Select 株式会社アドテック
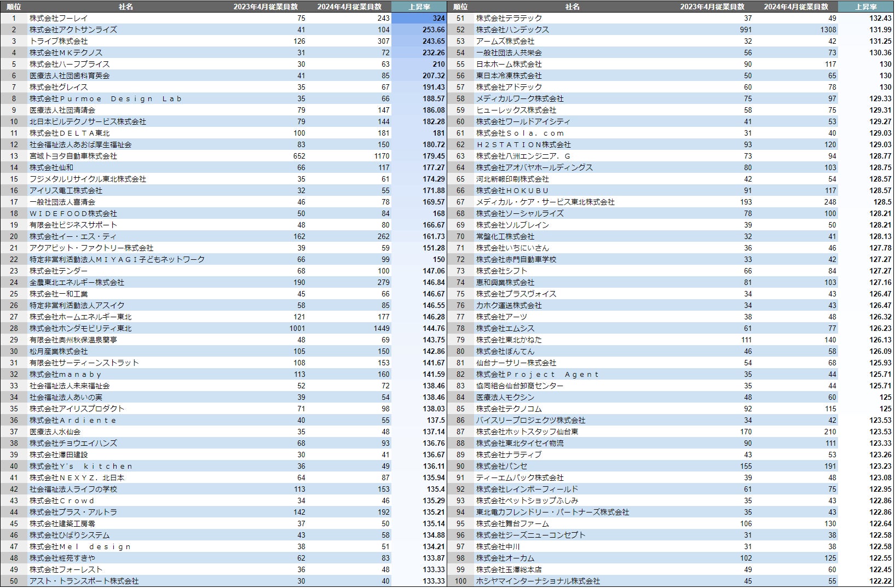 click(509, 87)
